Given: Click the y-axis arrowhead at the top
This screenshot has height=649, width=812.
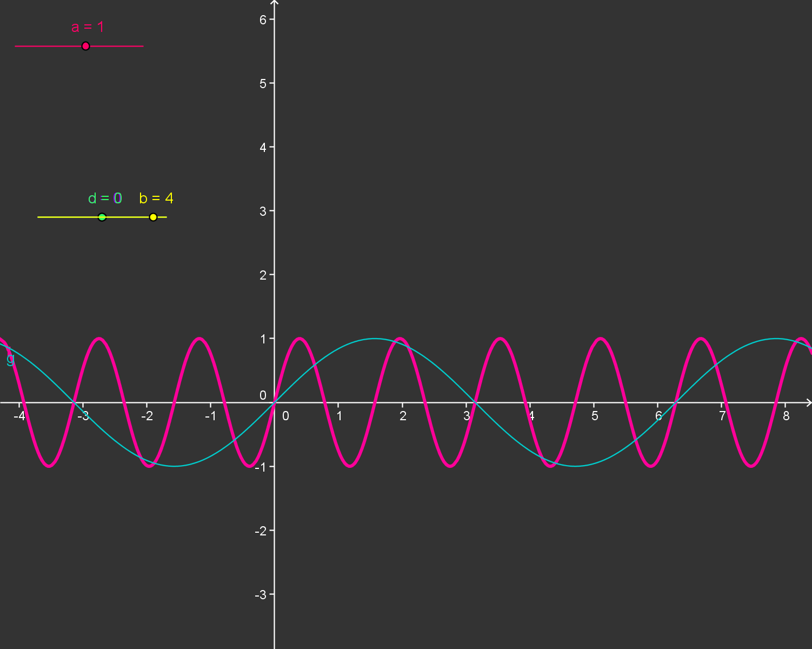Looking at the screenshot, I should pos(274,3).
